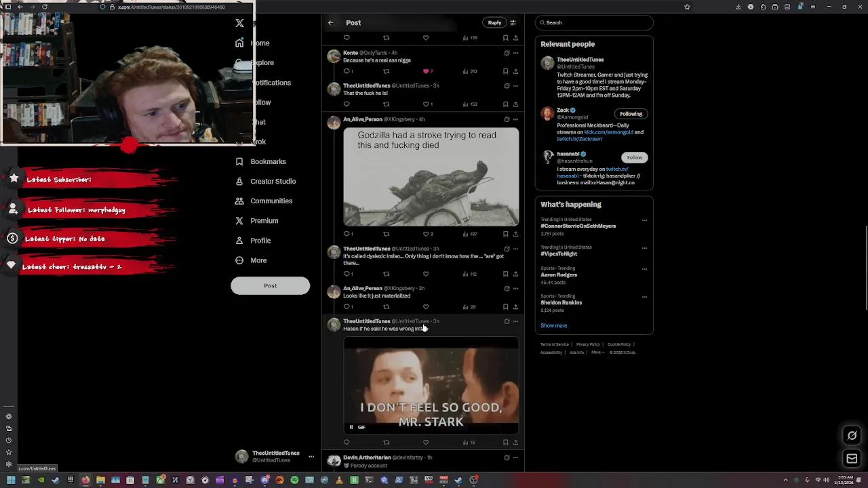Screen dimensions: 868x488
Task: Like 'Looks like it just materialized' reply
Action: tap(426, 307)
